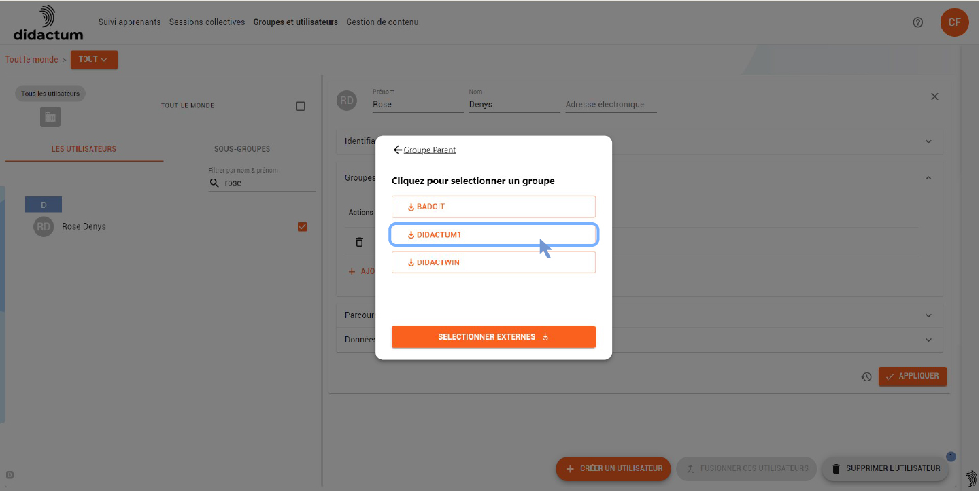Click the Supprimer l'utilisateur button
This screenshot has height=492, width=980.
[x=886, y=469]
